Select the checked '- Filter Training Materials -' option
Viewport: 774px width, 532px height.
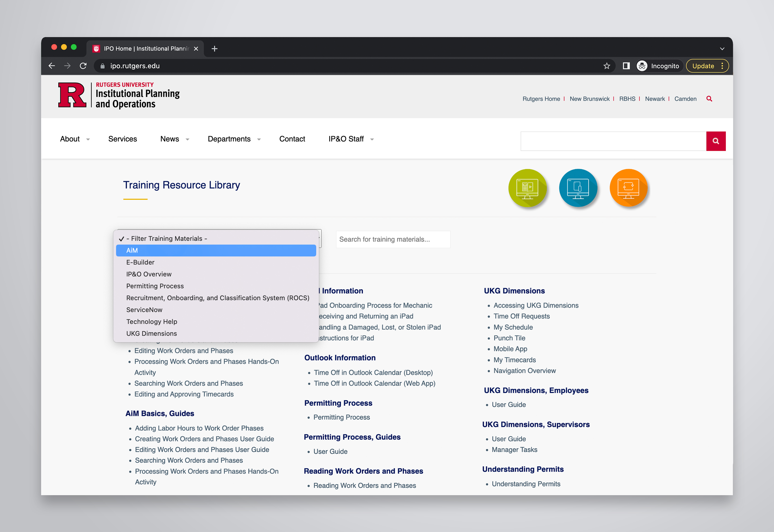click(x=216, y=239)
